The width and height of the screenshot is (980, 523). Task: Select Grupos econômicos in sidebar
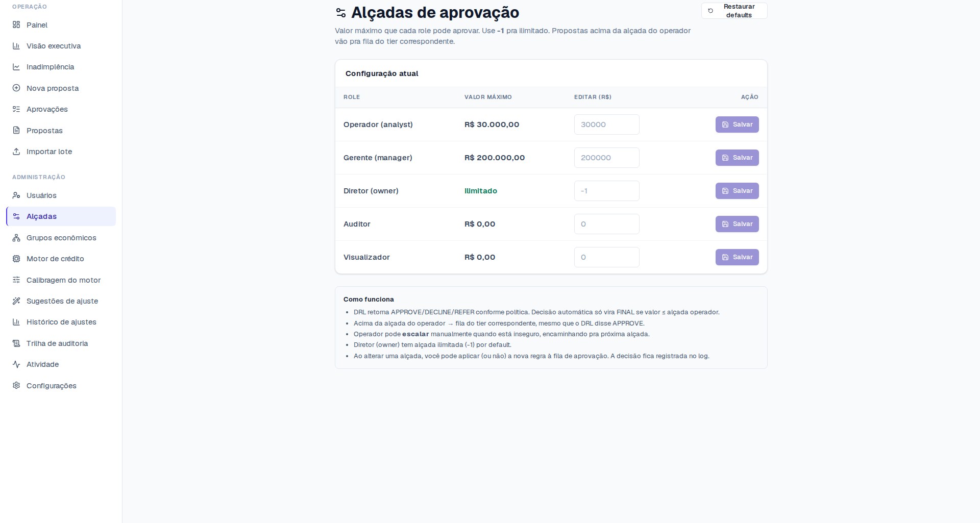(x=61, y=238)
